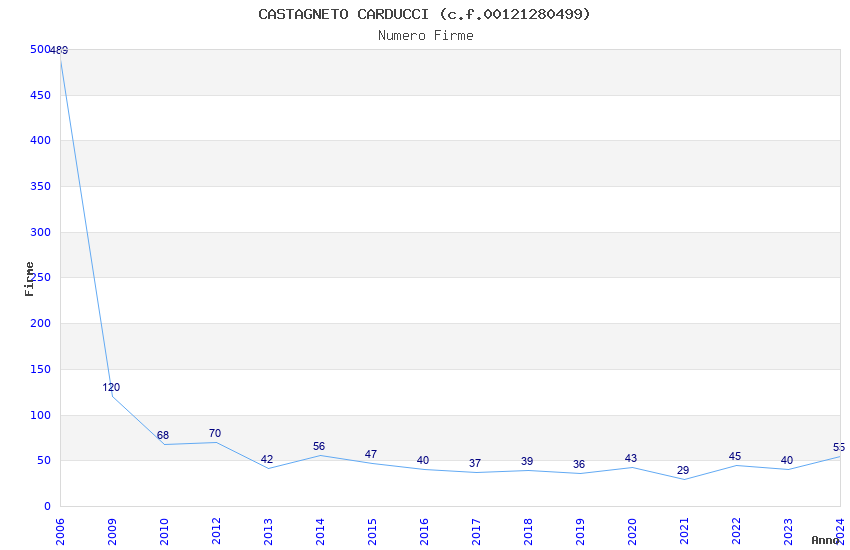This screenshot has width=850, height=550.
Task: Click the x-axis year 2021
Action: point(684,532)
